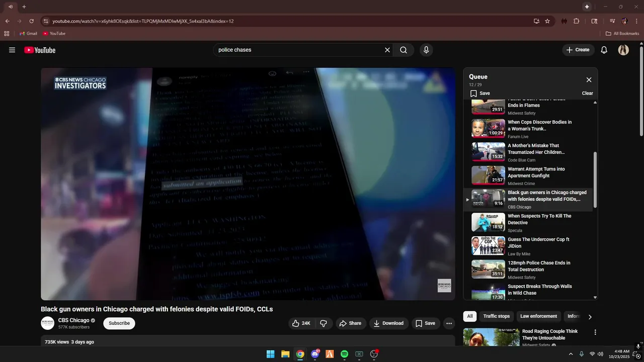Start voice search with microphone icon

click(426, 50)
